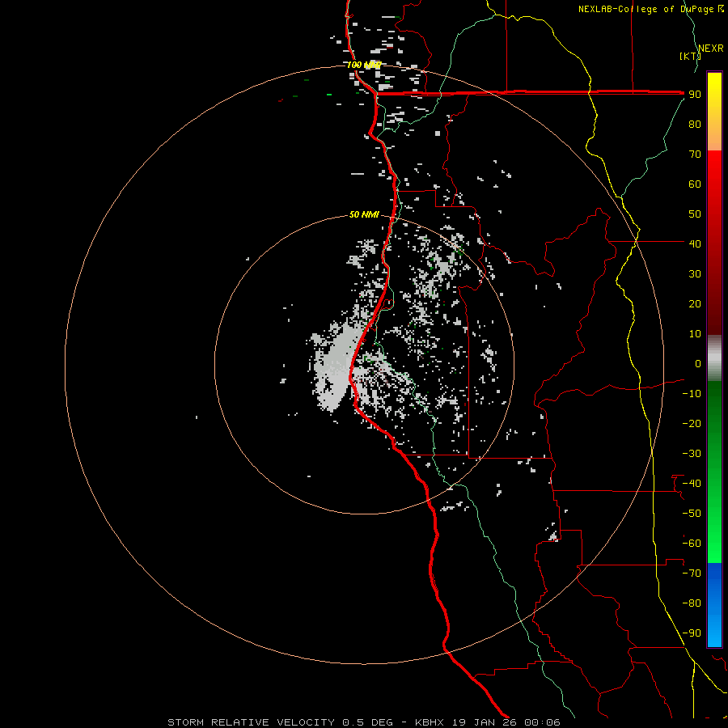
Task: Click the -30 value on the velocity scale
Action: point(692,454)
